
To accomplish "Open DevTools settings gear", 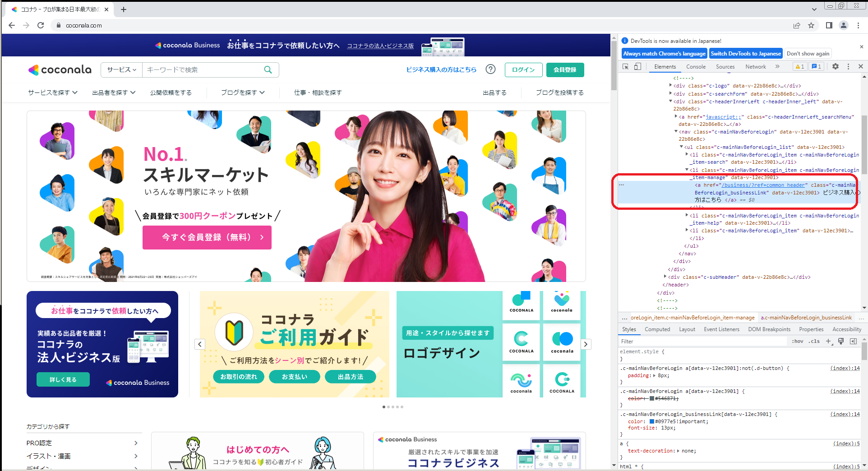I will 836,66.
